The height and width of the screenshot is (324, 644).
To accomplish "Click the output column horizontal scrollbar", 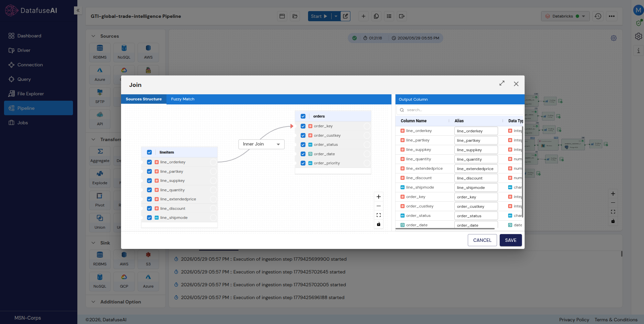I will (x=445, y=229).
